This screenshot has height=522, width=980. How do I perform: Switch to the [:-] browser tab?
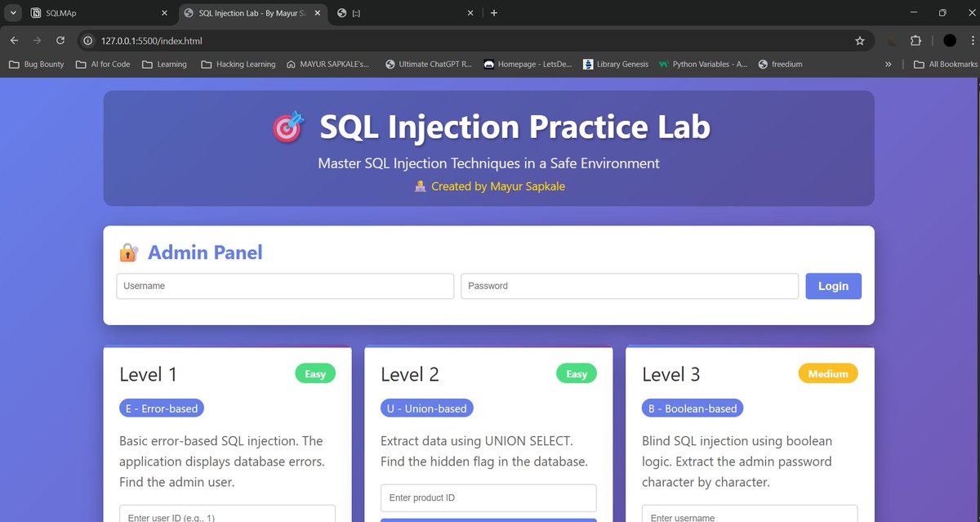406,13
